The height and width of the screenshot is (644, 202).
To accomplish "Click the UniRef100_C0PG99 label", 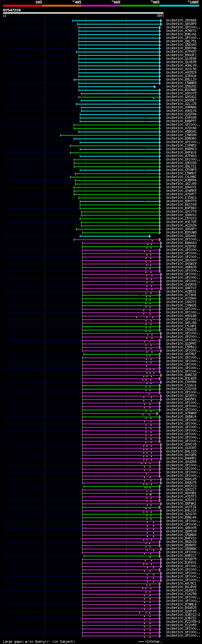I will [181, 118].
